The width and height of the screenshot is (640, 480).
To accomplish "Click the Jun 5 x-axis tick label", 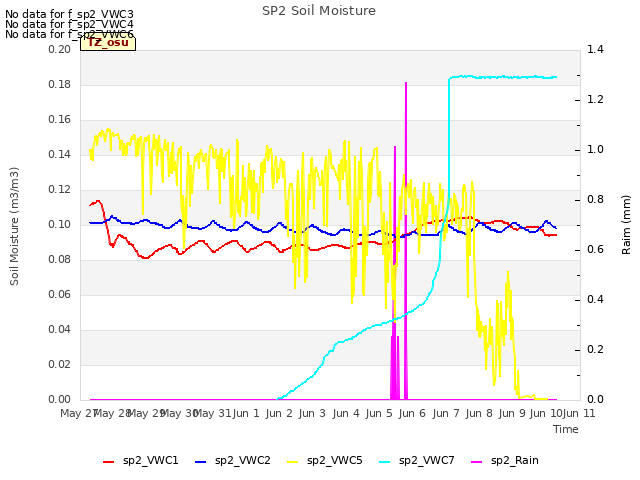I will 379,413.
